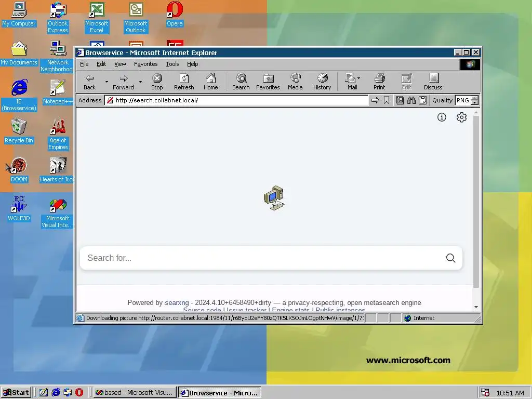This screenshot has height=399, width=532.
Task: Launch Internet Explorer from quick launch
Action: point(56,393)
